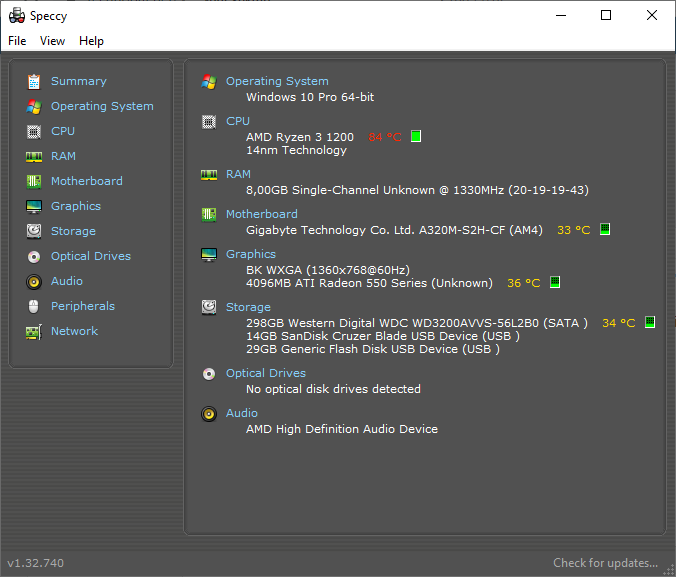Click the CPU chip icon in sidebar
Image resolution: width=676 pixels, height=577 pixels.
point(34,132)
